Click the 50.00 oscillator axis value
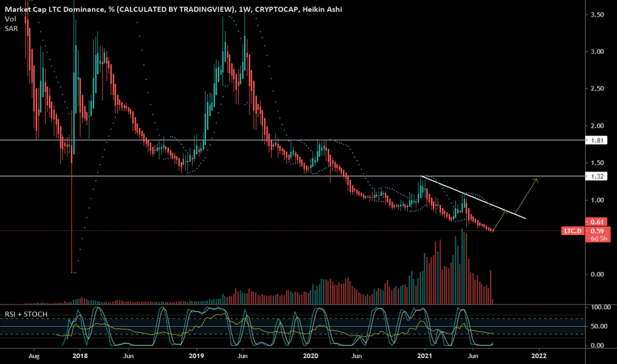This screenshot has width=617, height=364. coord(599,326)
